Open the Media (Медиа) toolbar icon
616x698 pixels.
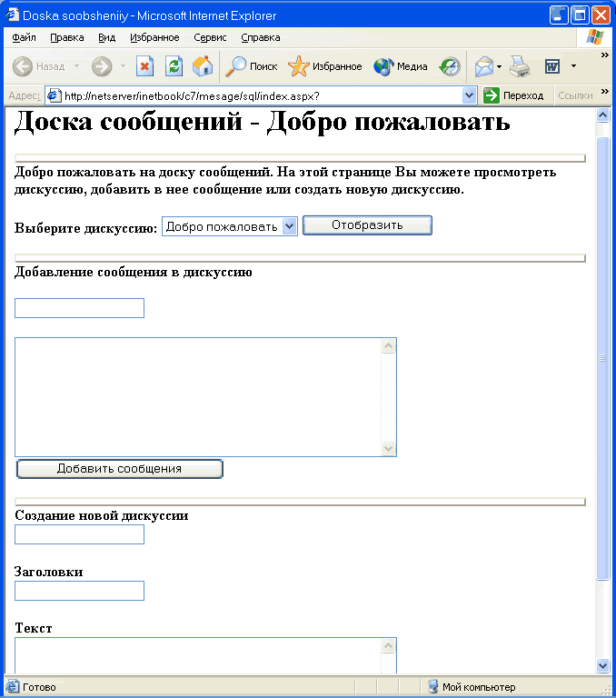[383, 66]
